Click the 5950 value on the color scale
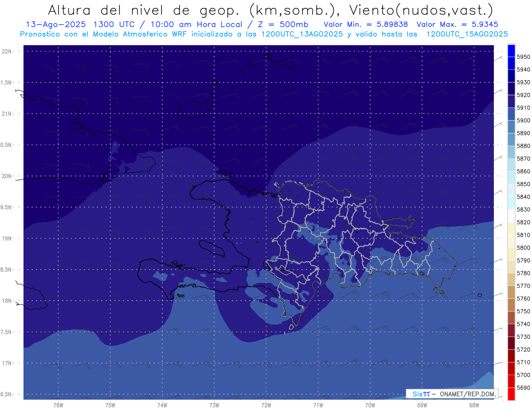 (x=523, y=57)
